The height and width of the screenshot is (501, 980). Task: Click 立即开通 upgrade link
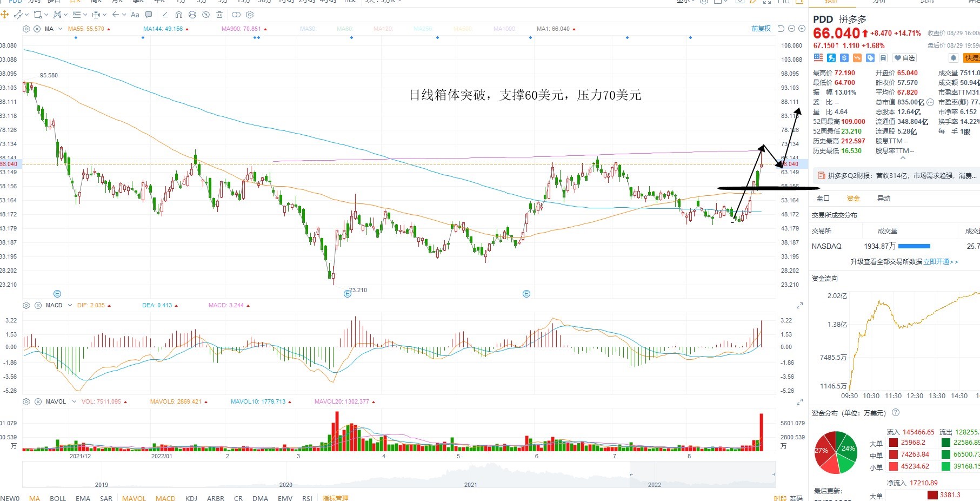pos(941,262)
